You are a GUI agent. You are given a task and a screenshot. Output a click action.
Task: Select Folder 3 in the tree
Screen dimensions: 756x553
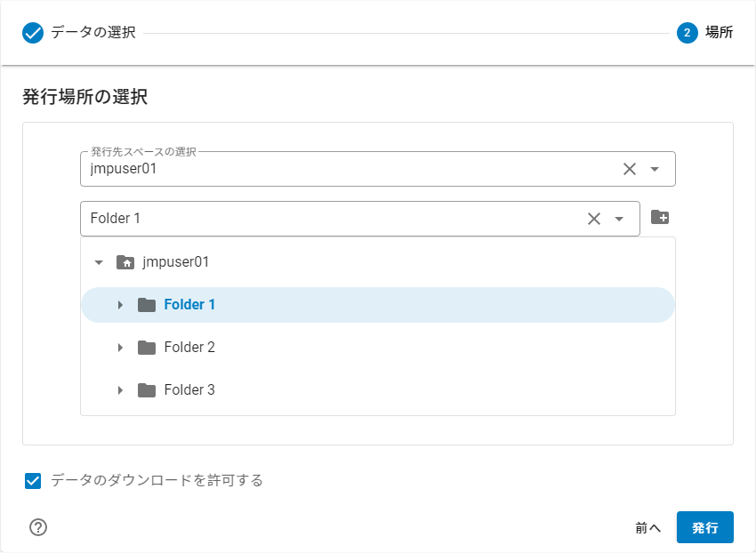pyautogui.click(x=189, y=389)
